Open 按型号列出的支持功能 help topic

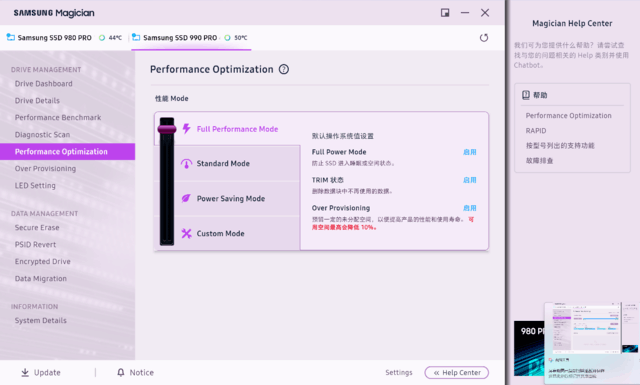pos(560,146)
